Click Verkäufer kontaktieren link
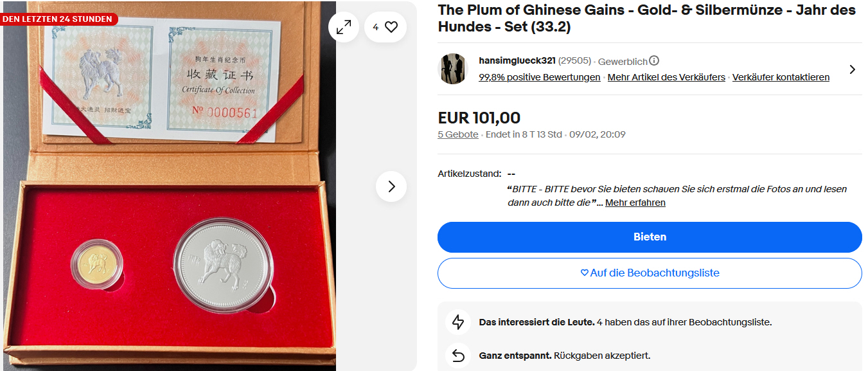Image resolution: width=868 pixels, height=371 pixels. tap(781, 77)
